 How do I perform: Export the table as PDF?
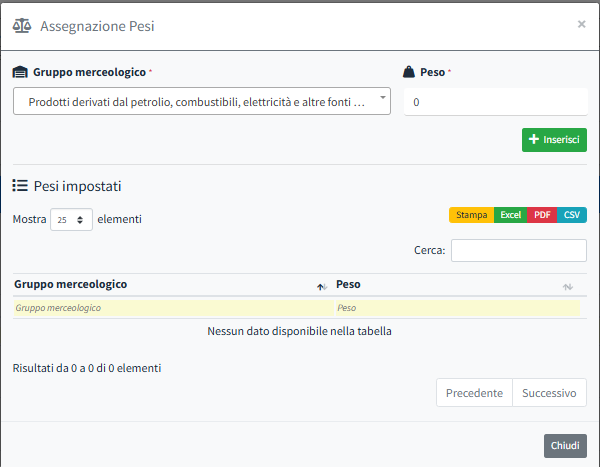[x=542, y=215]
